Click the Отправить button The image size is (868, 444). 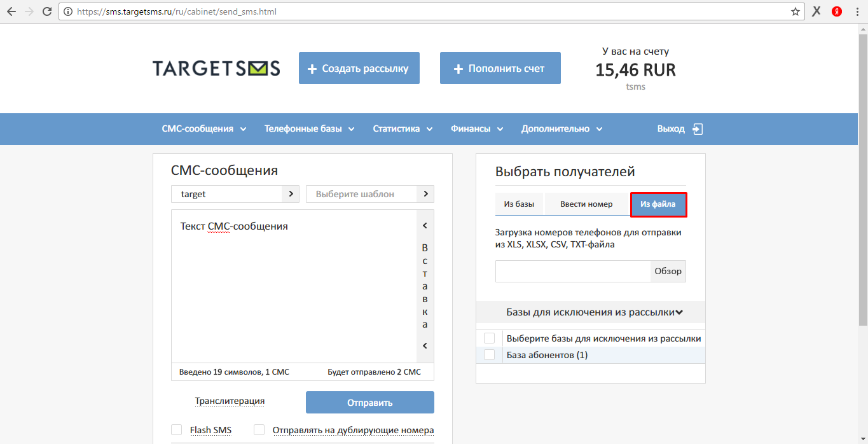[x=370, y=403]
